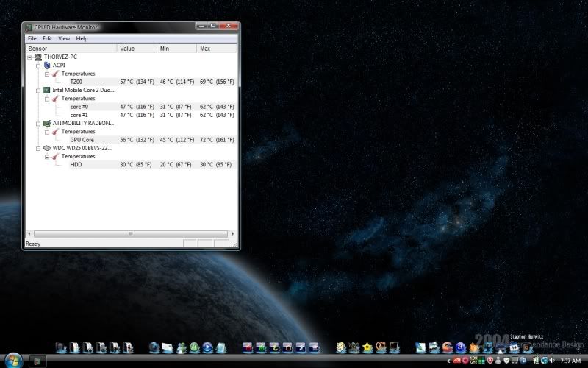
Task: Open the blue music note dock icon
Action: tap(487, 347)
